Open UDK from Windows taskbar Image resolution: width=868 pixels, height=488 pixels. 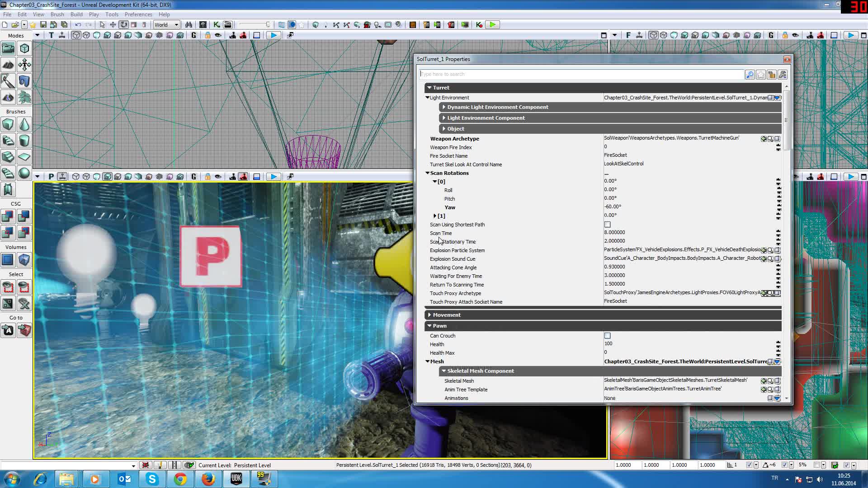(x=236, y=479)
